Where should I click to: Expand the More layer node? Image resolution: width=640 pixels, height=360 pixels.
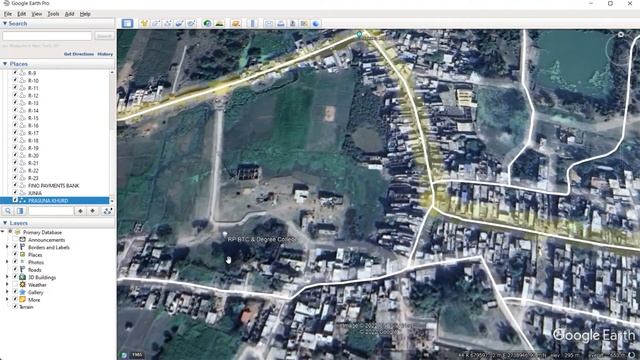tap(7, 300)
